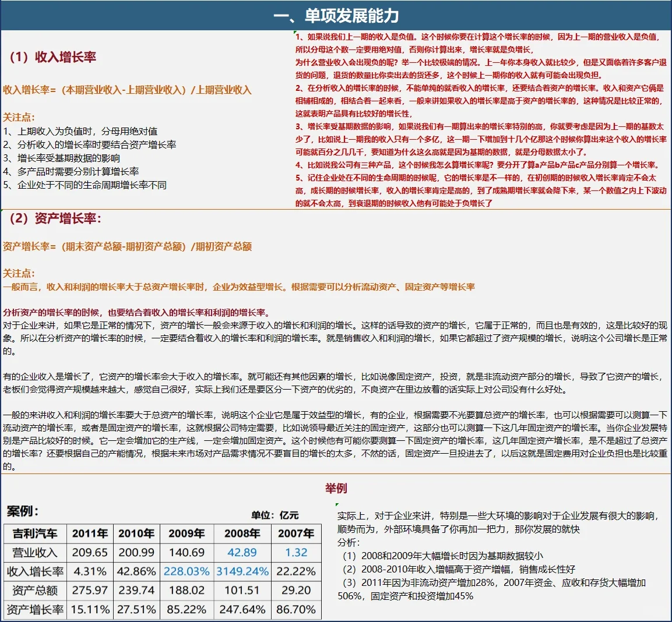Click the cell showing 4.31%

(x=90, y=571)
